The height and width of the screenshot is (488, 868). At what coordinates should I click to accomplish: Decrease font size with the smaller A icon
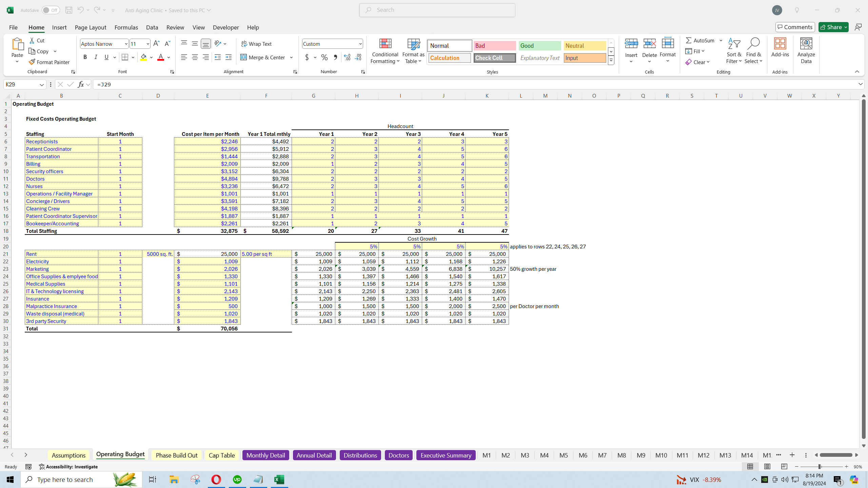point(167,43)
